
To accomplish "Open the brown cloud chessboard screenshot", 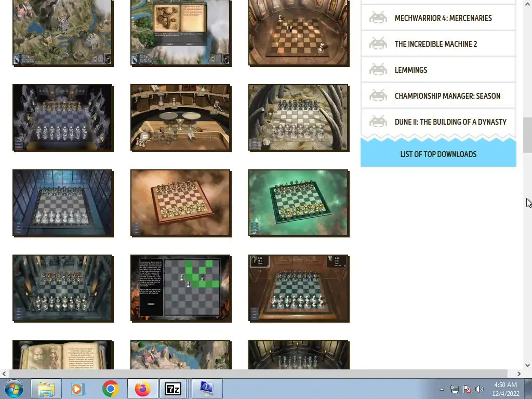I will 181,203.
